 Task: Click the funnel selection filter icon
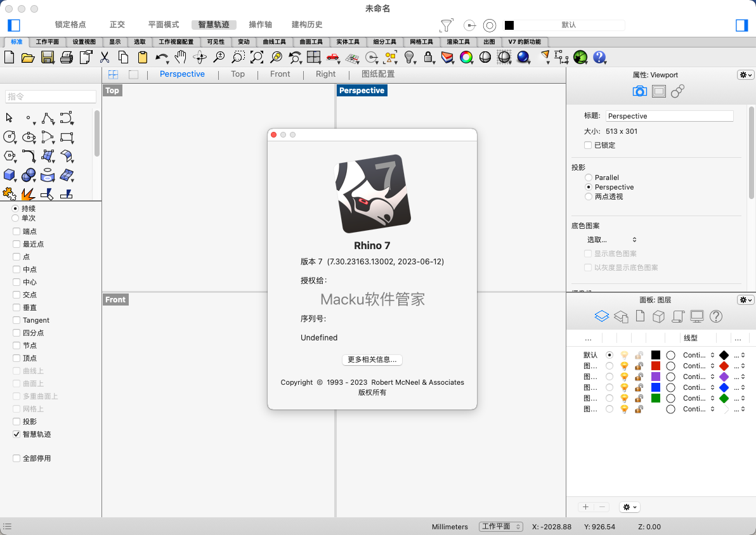tap(447, 25)
